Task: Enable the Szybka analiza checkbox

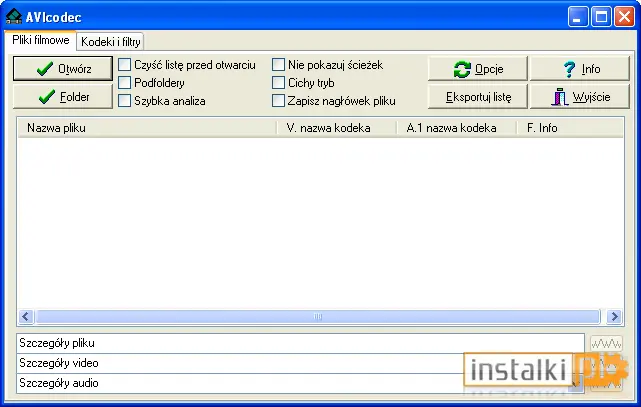Action: click(x=124, y=101)
